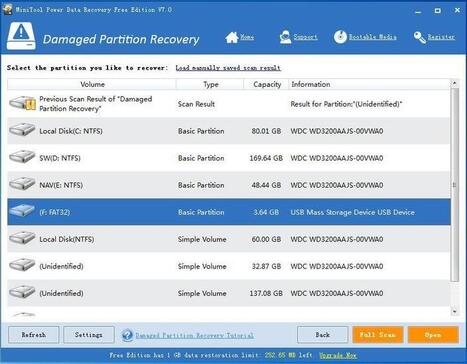
Task: Open the Register link
Action: (x=441, y=37)
